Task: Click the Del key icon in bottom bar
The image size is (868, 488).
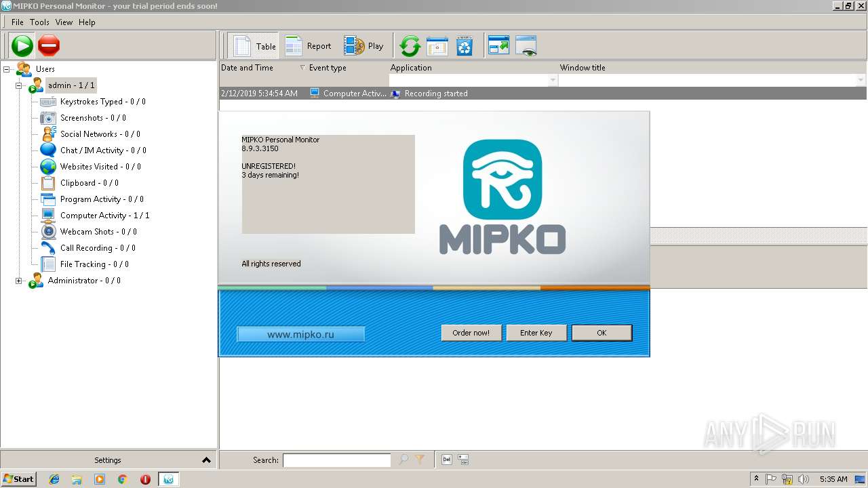Action: 447,460
